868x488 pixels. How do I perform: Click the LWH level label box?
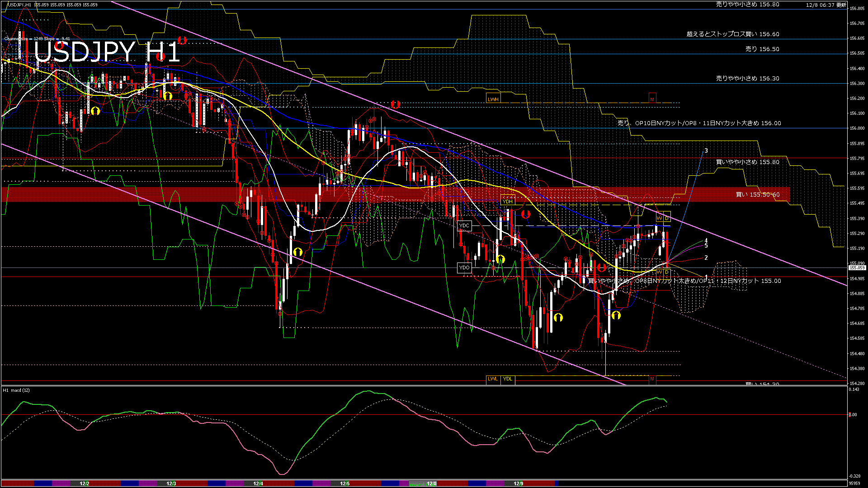493,99
